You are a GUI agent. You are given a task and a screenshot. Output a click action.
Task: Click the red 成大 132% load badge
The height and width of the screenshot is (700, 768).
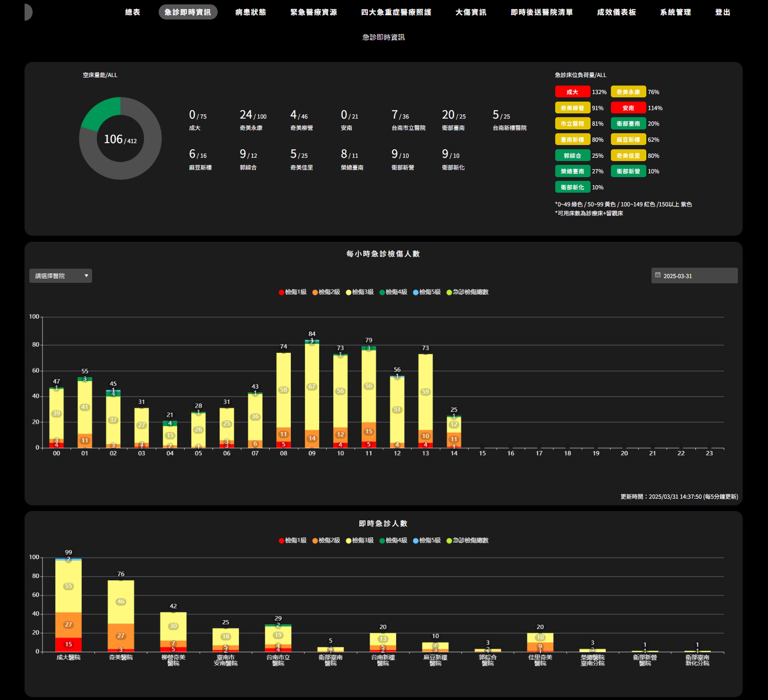[x=572, y=92]
